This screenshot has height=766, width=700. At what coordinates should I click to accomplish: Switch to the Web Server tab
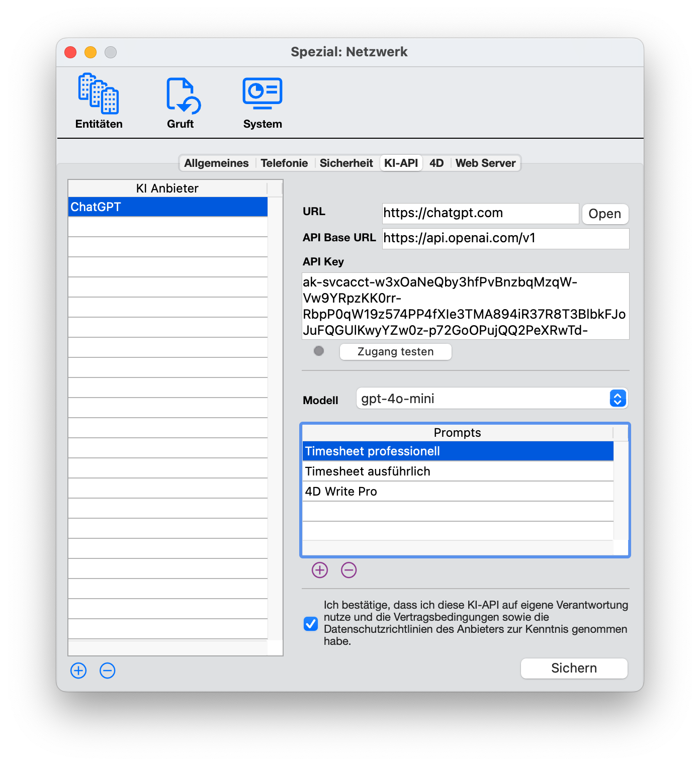point(485,163)
